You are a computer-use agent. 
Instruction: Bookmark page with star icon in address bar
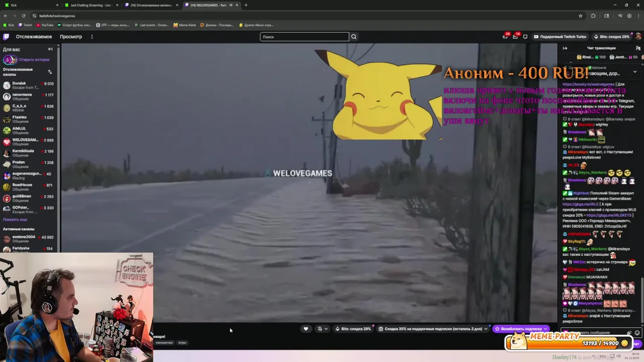click(x=580, y=16)
